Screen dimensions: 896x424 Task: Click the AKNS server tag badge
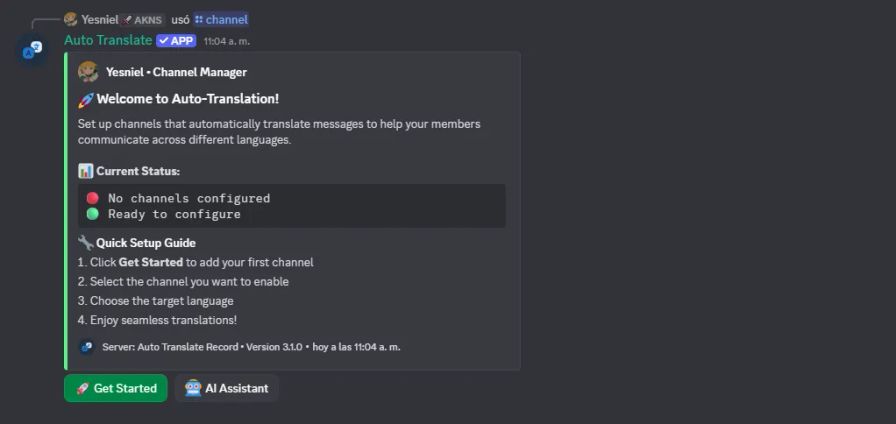(143, 19)
